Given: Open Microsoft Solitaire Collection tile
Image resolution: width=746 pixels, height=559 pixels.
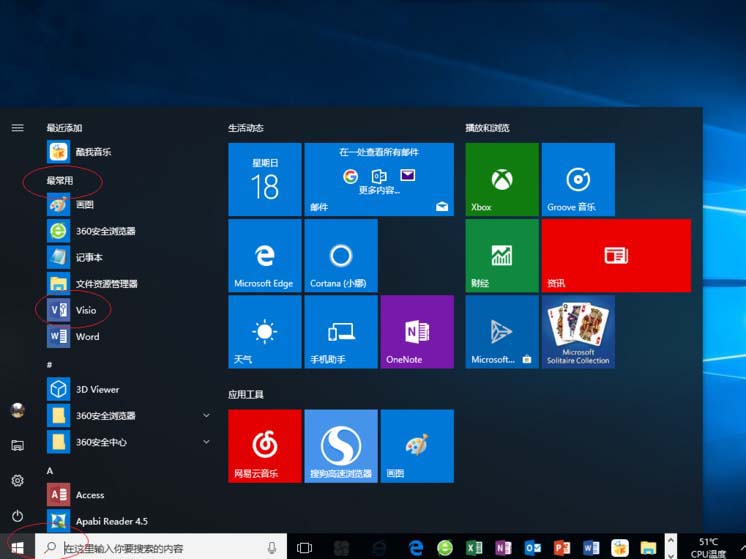Looking at the screenshot, I should pos(578,332).
